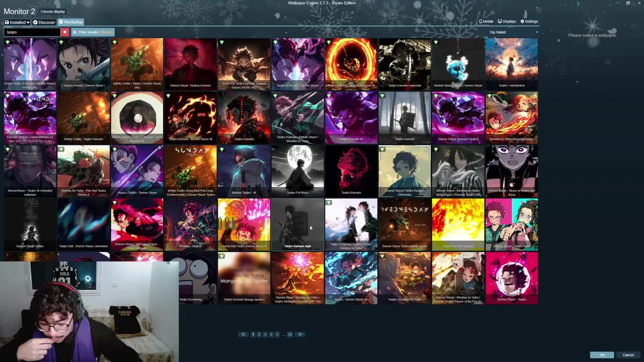The width and height of the screenshot is (644, 362).
Task: Open the Workshop tab
Action: tap(70, 22)
